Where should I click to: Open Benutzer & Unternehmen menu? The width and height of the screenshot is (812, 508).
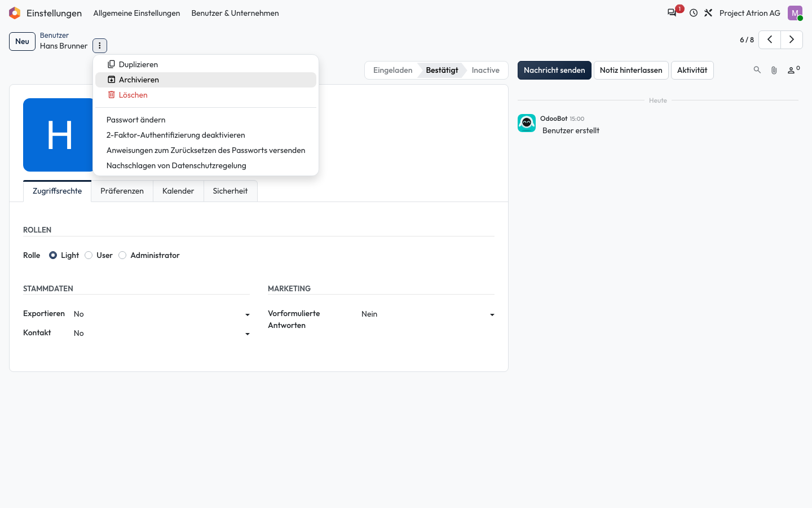coord(235,13)
